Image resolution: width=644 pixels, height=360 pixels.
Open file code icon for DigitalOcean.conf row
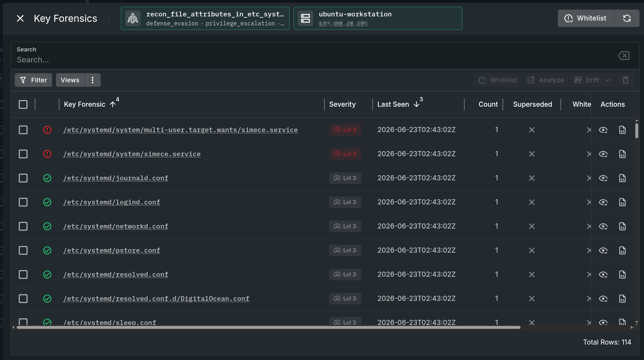622,299
